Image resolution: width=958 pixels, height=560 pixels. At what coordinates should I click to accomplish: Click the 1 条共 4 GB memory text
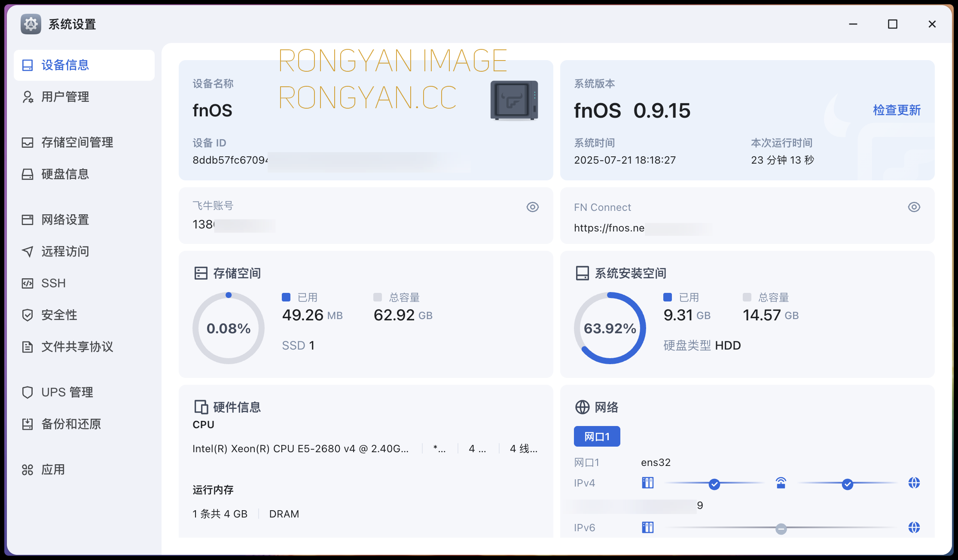click(x=220, y=514)
